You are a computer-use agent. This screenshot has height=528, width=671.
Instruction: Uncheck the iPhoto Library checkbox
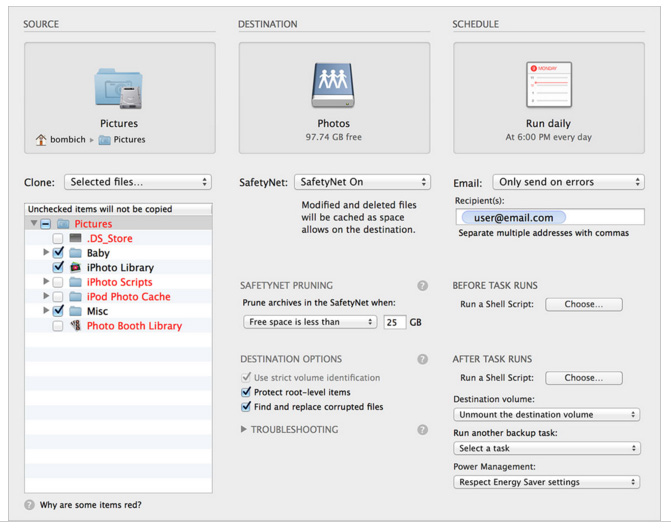[x=58, y=267]
